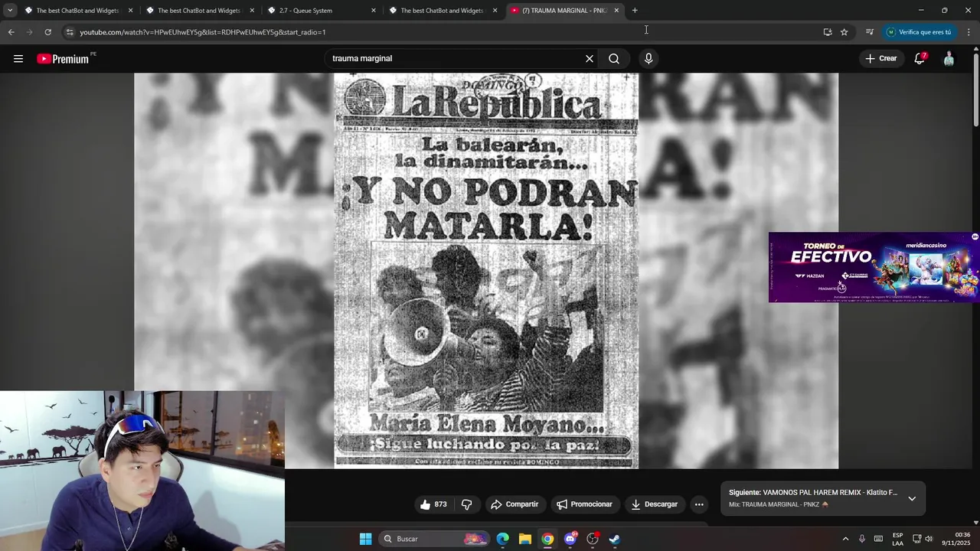The image size is (980, 551).
Task: Click the Crear button
Action: 881,59
